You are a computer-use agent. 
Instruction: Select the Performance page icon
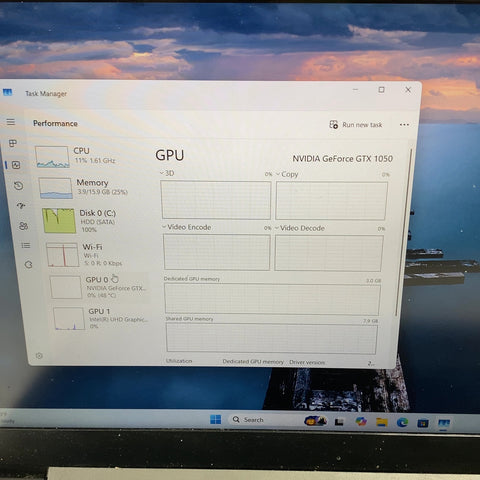pos(16,165)
